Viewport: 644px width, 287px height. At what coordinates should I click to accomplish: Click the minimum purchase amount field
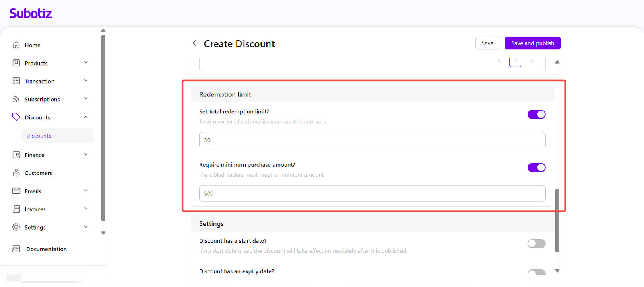[372, 193]
